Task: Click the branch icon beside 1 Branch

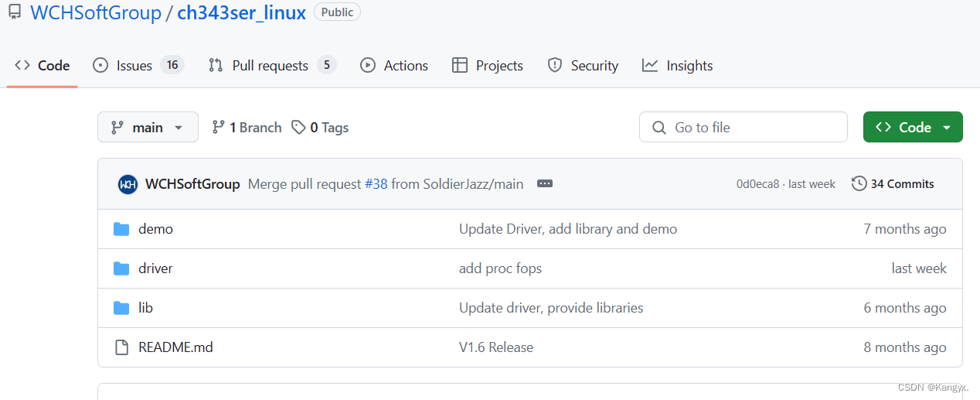Action: pyautogui.click(x=219, y=128)
